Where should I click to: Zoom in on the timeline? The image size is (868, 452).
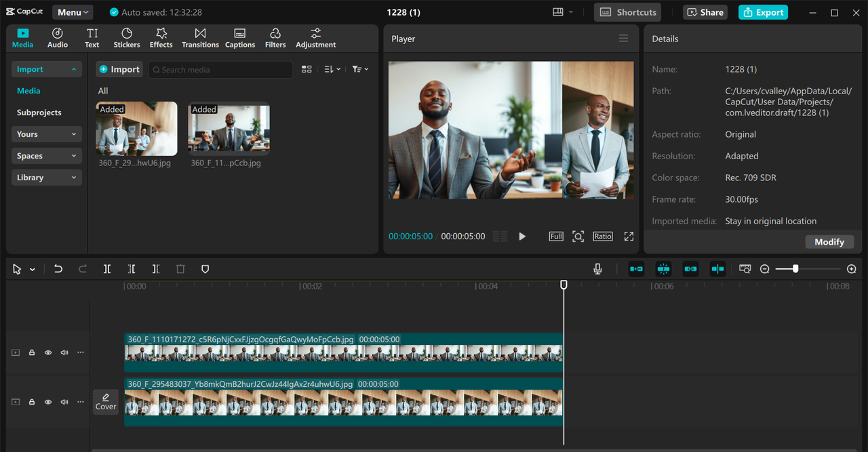point(851,268)
